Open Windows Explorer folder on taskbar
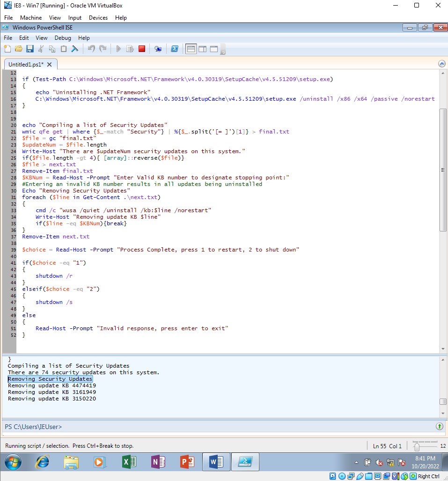The width and height of the screenshot is (448, 481). [71, 462]
